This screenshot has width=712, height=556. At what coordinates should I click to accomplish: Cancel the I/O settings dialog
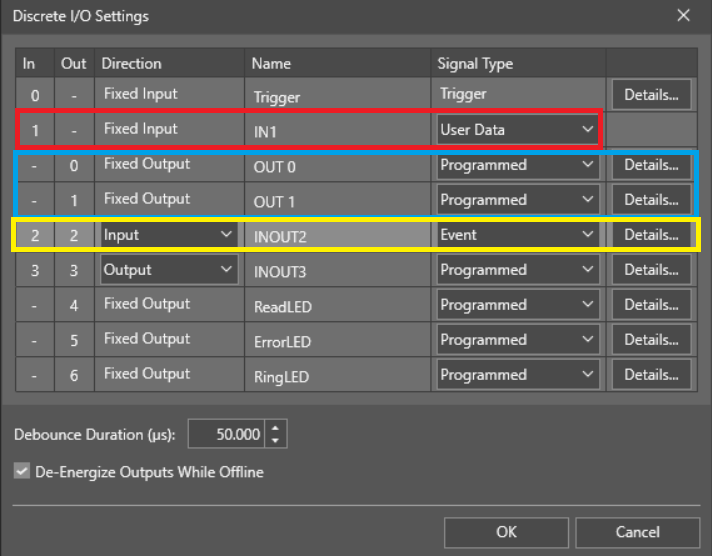[638, 532]
